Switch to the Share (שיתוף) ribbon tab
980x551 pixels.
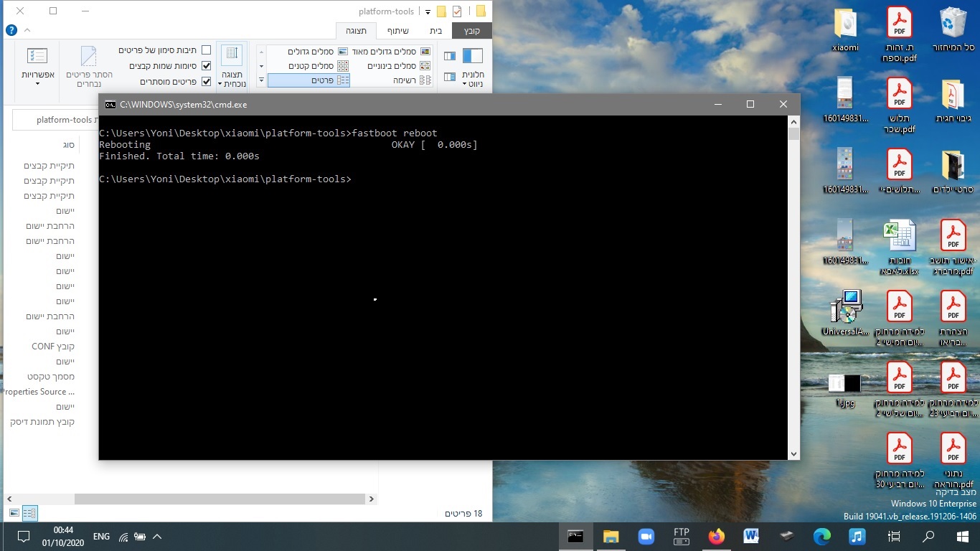[397, 31]
